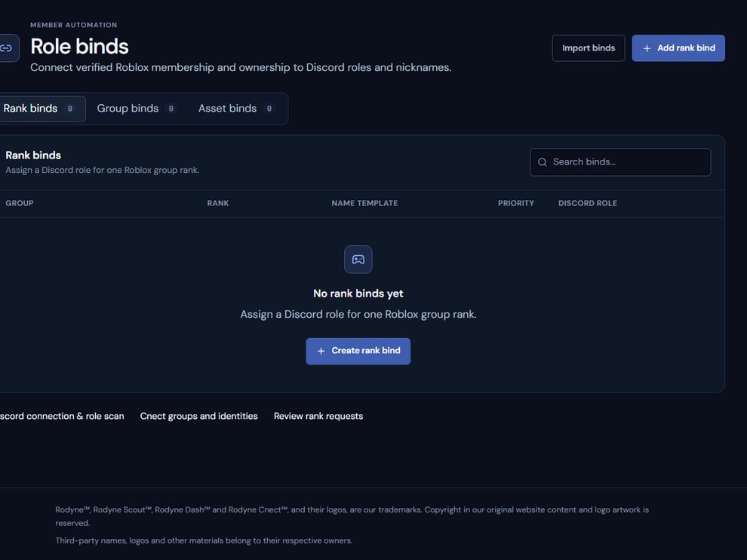747x560 pixels.
Task: Click the DISCORD ROLE column header
Action: (x=587, y=203)
